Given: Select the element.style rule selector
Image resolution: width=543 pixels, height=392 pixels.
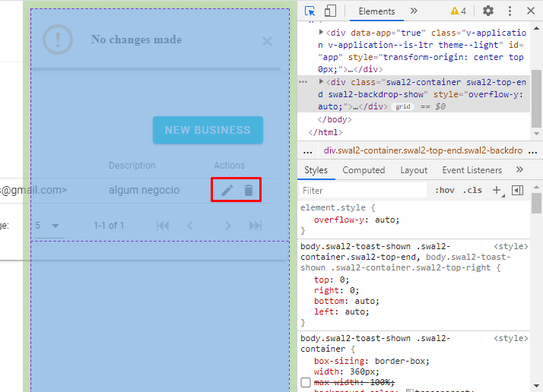Looking at the screenshot, I should coord(333,207).
